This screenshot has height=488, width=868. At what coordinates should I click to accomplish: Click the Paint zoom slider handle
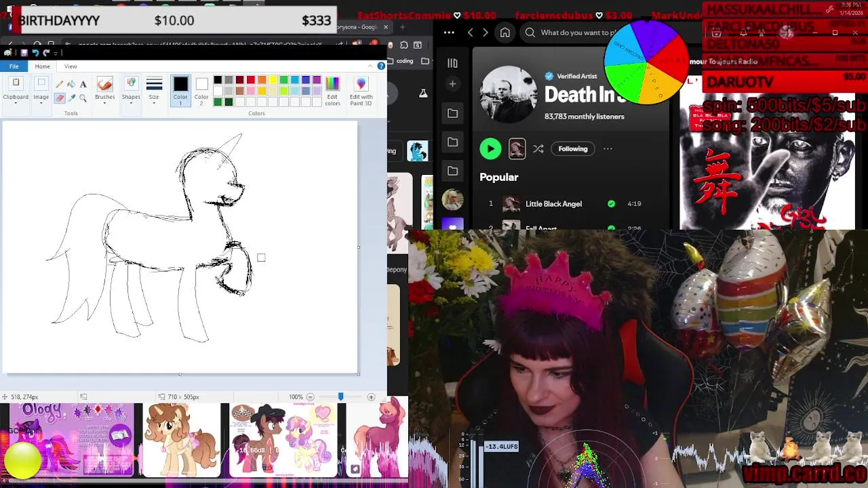pos(340,396)
